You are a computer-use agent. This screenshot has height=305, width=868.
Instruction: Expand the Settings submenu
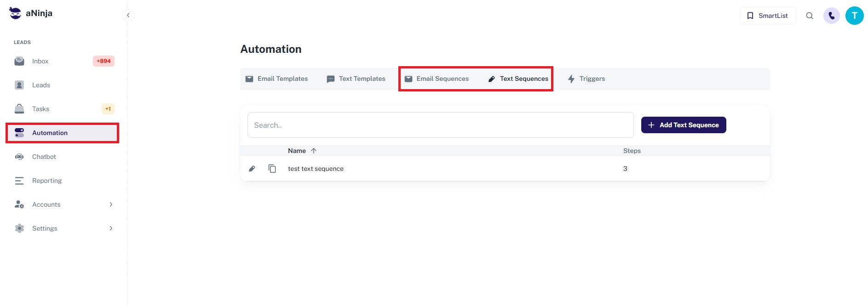pyautogui.click(x=111, y=228)
